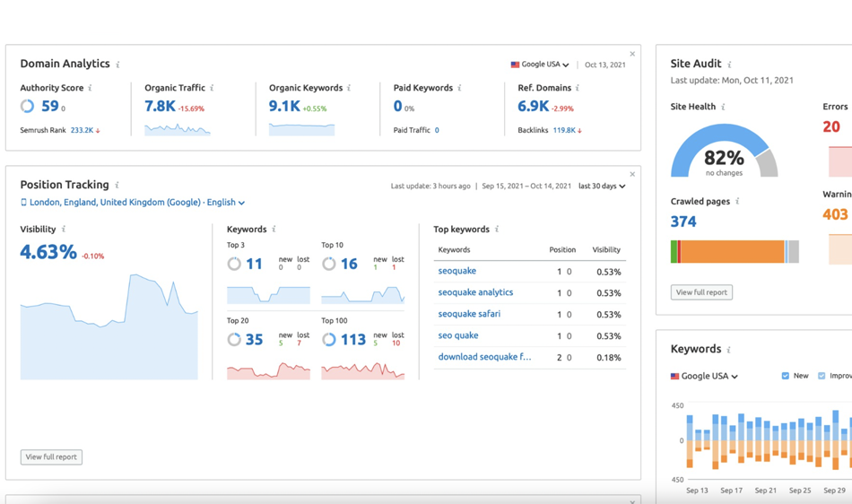This screenshot has height=504, width=852.
Task: Click the Authority Score donut icon
Action: click(x=27, y=106)
